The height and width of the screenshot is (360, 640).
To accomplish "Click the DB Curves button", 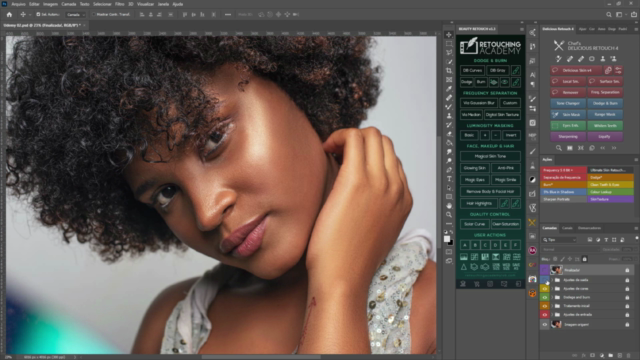I will click(x=472, y=70).
